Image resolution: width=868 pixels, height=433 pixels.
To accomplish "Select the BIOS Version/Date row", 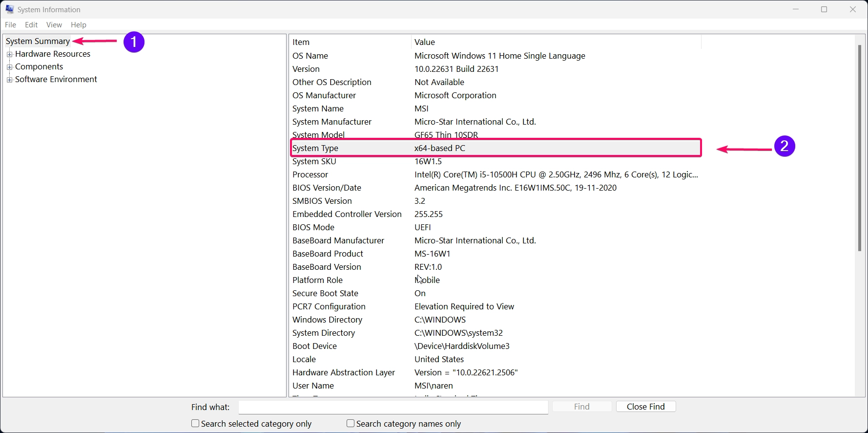I will click(x=496, y=188).
